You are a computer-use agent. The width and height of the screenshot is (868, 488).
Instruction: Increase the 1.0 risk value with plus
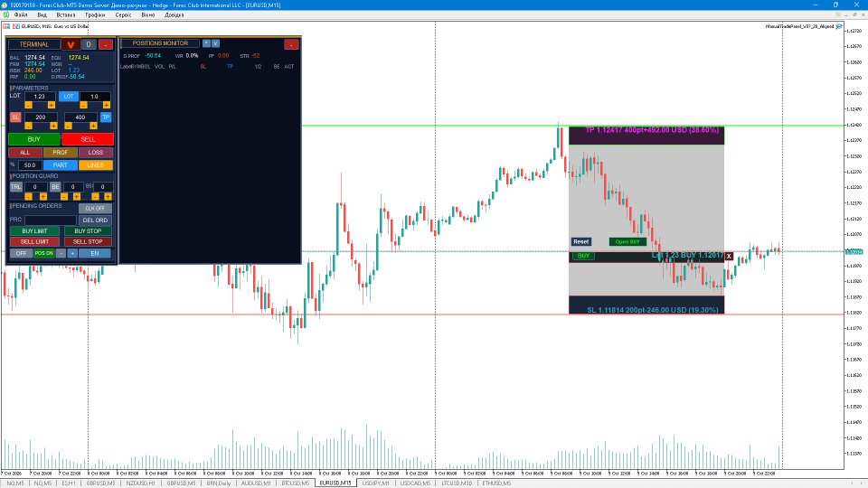tap(106, 105)
